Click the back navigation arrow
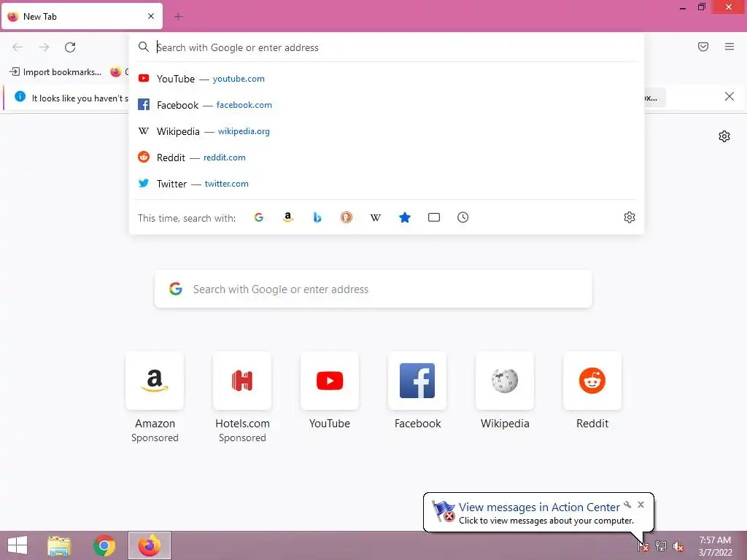 pyautogui.click(x=18, y=47)
